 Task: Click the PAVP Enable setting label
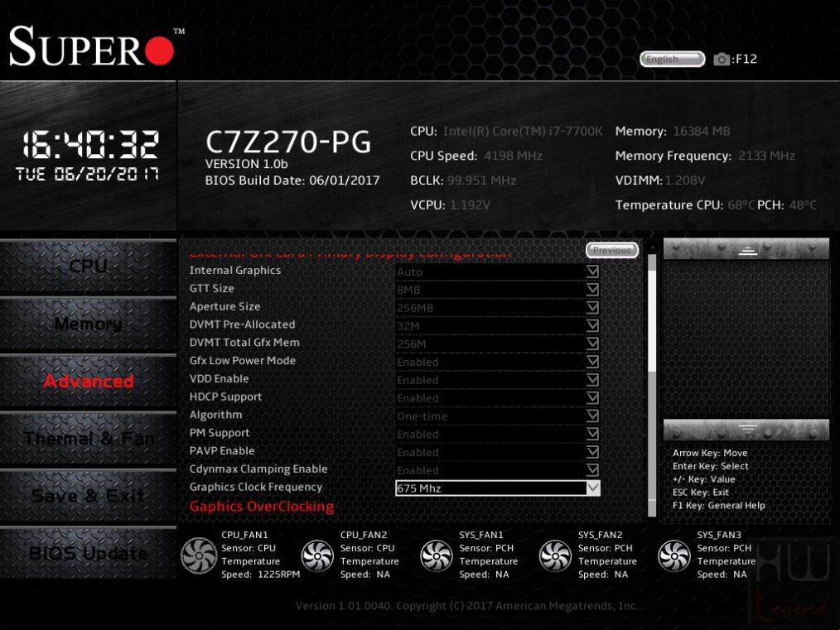pyautogui.click(x=222, y=451)
